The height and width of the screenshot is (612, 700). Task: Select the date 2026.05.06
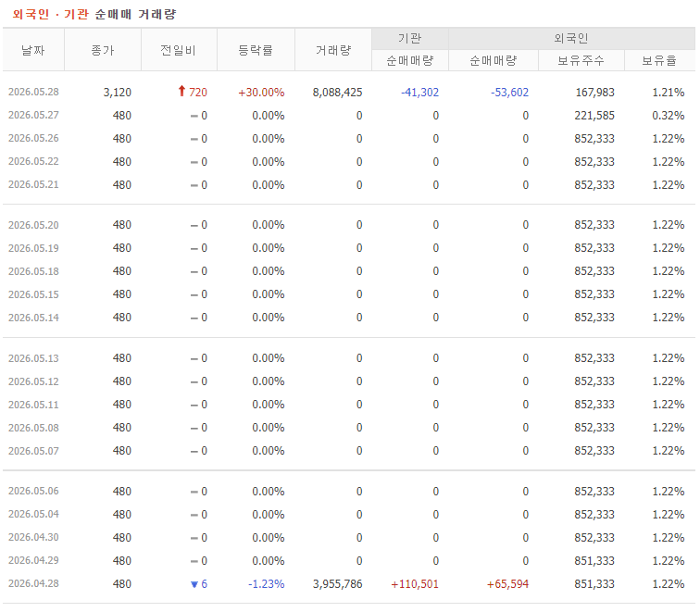(33, 491)
